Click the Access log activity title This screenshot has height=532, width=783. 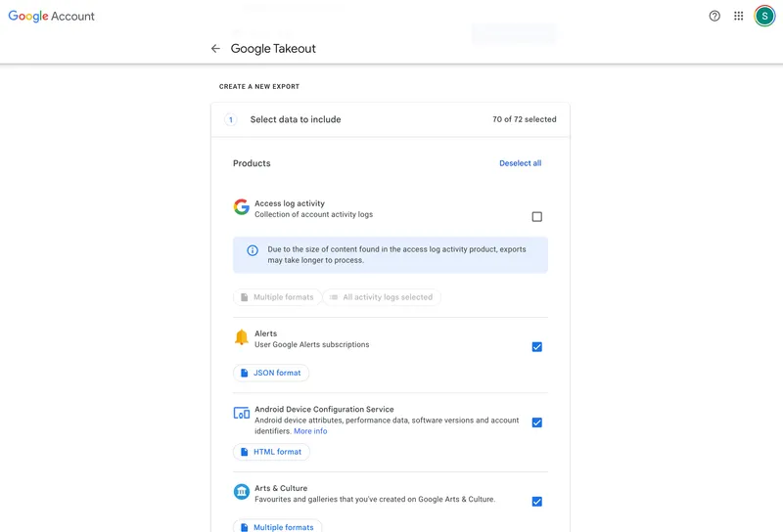290,203
